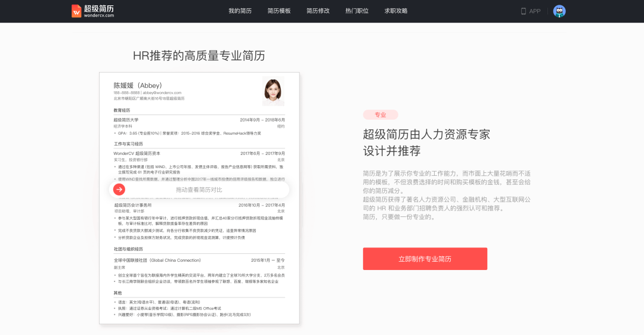The image size is (644, 335).
Task: Select 简历修改 in the top navigation
Action: coord(318,11)
